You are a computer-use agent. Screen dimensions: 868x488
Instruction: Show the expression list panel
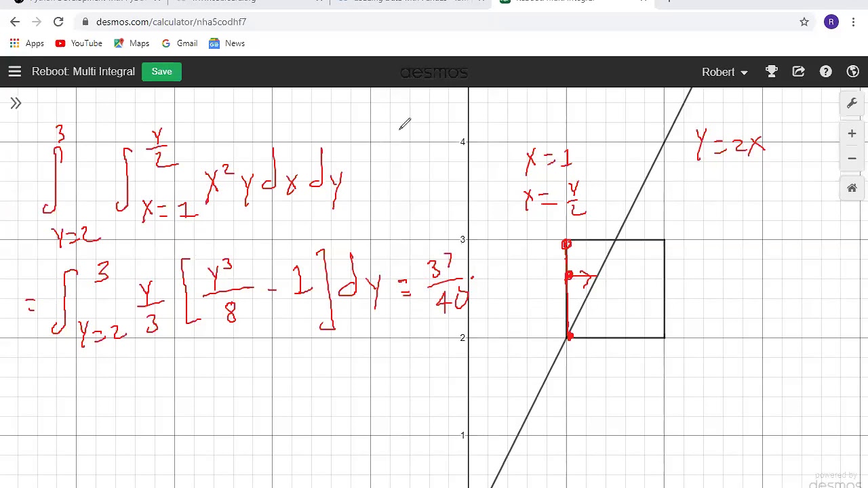(16, 103)
